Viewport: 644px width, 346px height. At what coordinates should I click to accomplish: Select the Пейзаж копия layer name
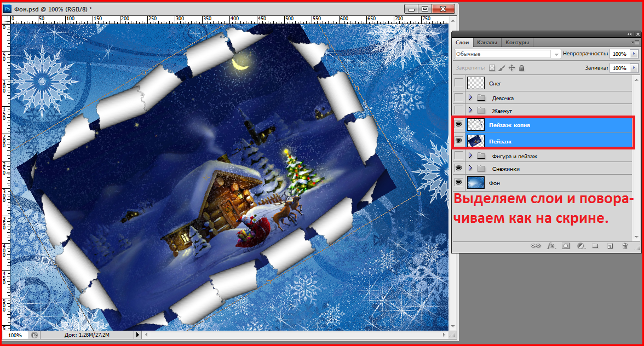(x=509, y=125)
